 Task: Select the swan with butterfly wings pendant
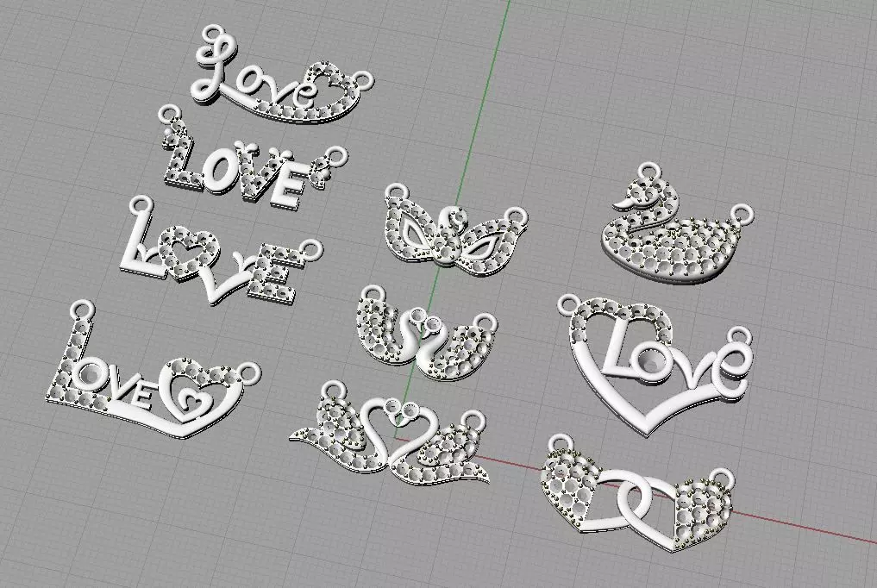456,231
